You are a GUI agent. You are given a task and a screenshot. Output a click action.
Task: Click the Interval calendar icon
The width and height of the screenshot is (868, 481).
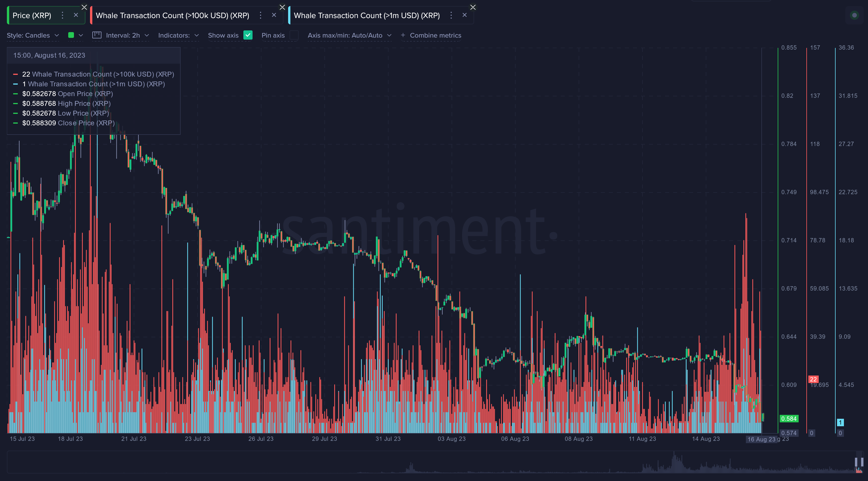pyautogui.click(x=97, y=35)
